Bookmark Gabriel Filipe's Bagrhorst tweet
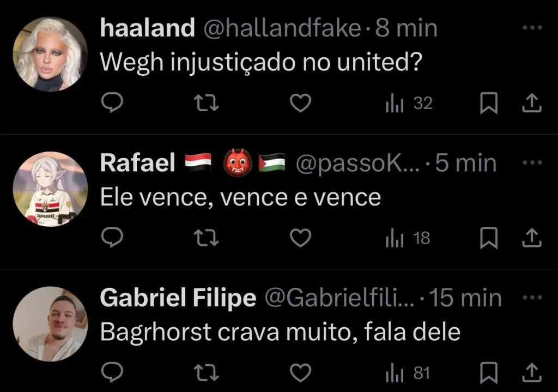This screenshot has height=392, width=558. (x=489, y=373)
